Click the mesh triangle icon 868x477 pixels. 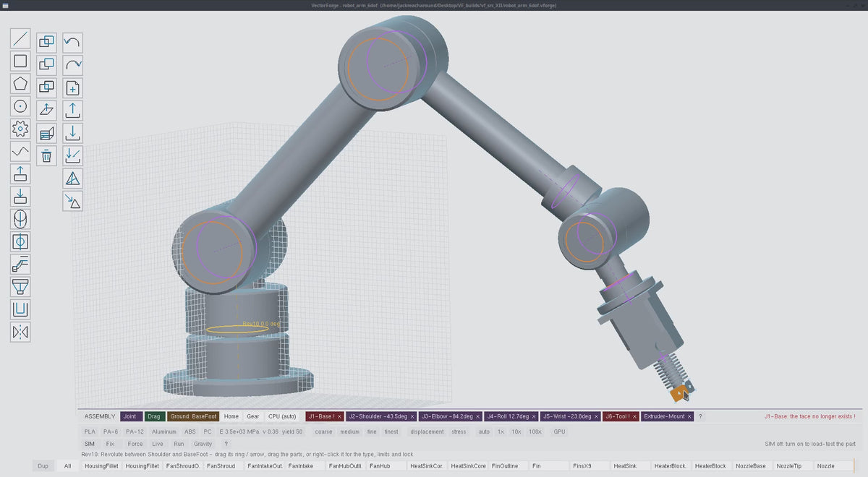(x=72, y=179)
